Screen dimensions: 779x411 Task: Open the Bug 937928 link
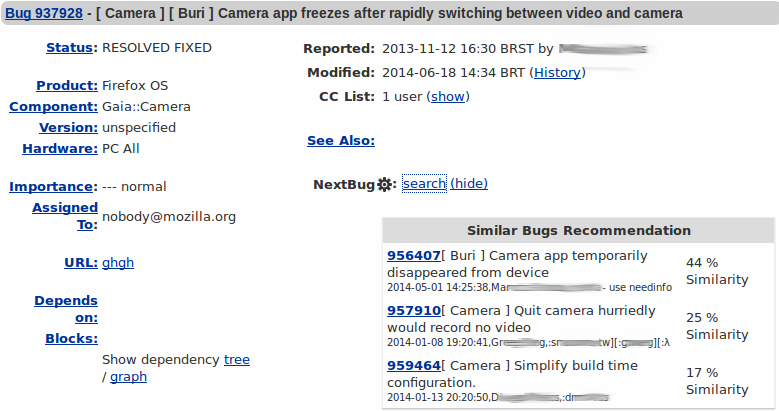point(44,13)
